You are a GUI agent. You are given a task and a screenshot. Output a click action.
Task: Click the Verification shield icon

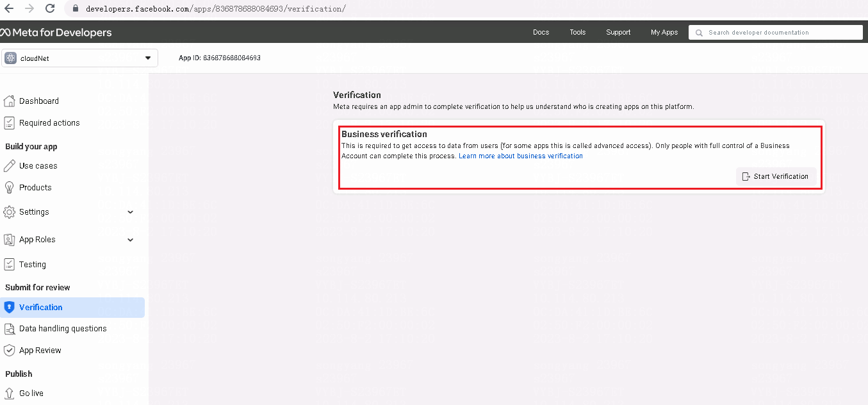pos(9,307)
